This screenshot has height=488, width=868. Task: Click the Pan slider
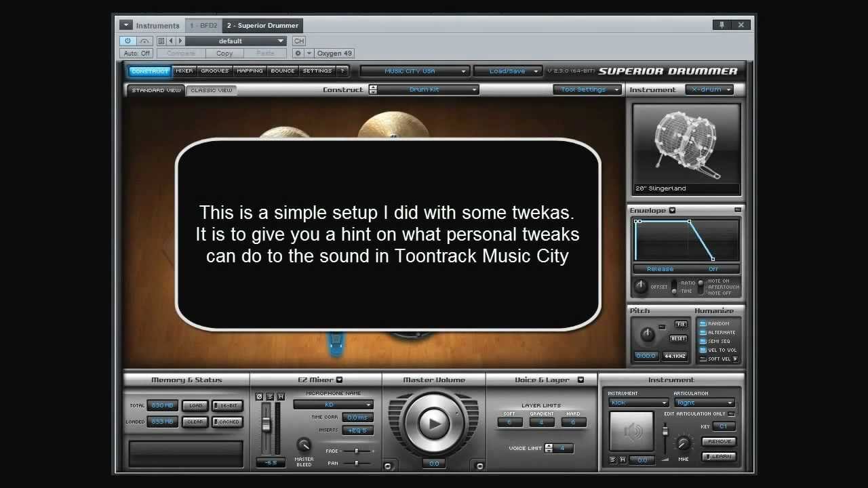click(357, 463)
